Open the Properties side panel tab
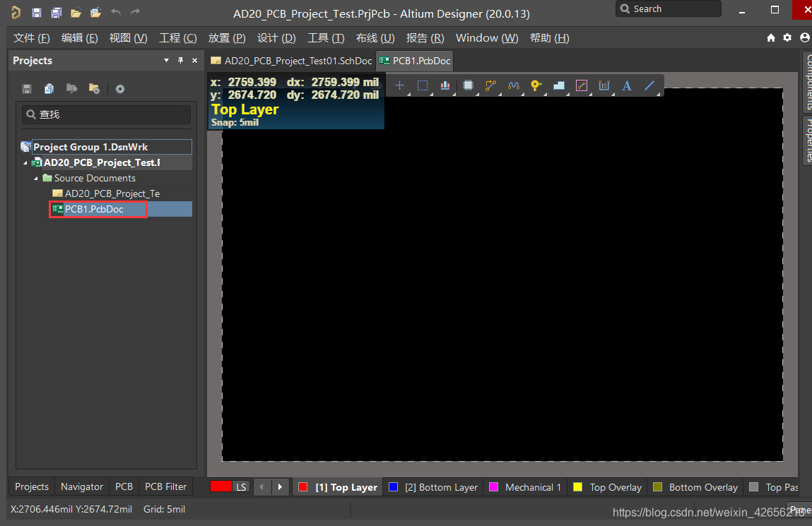812x526 pixels. tap(807, 140)
